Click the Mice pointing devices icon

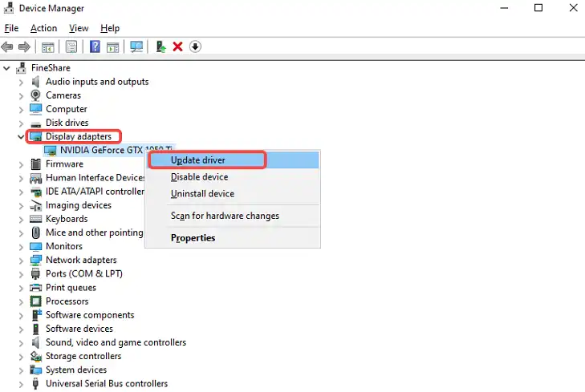point(36,232)
